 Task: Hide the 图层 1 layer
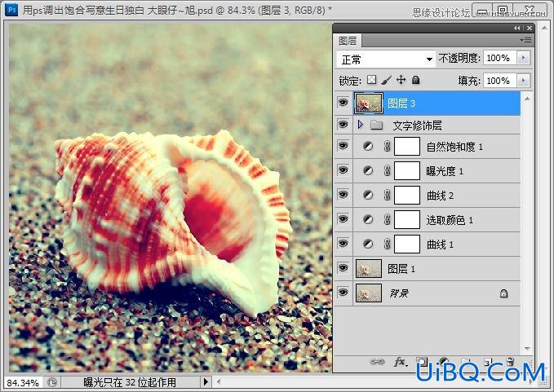pyautogui.click(x=343, y=268)
